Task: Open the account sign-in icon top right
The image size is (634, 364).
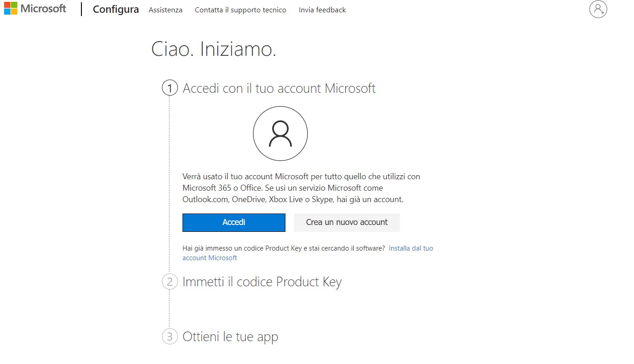Action: click(x=598, y=10)
